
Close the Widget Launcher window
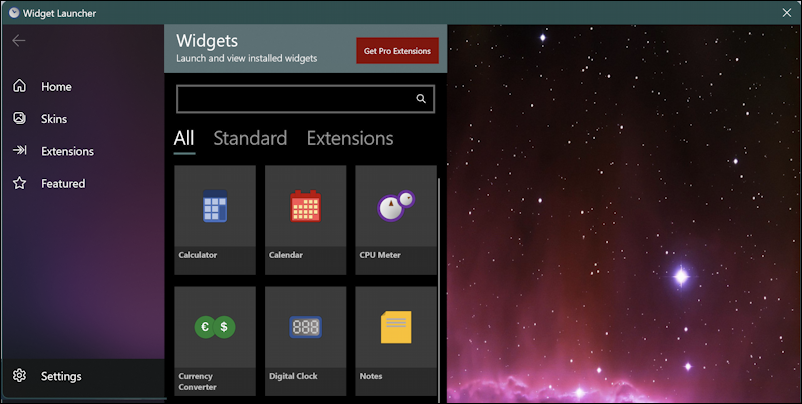pos(787,13)
